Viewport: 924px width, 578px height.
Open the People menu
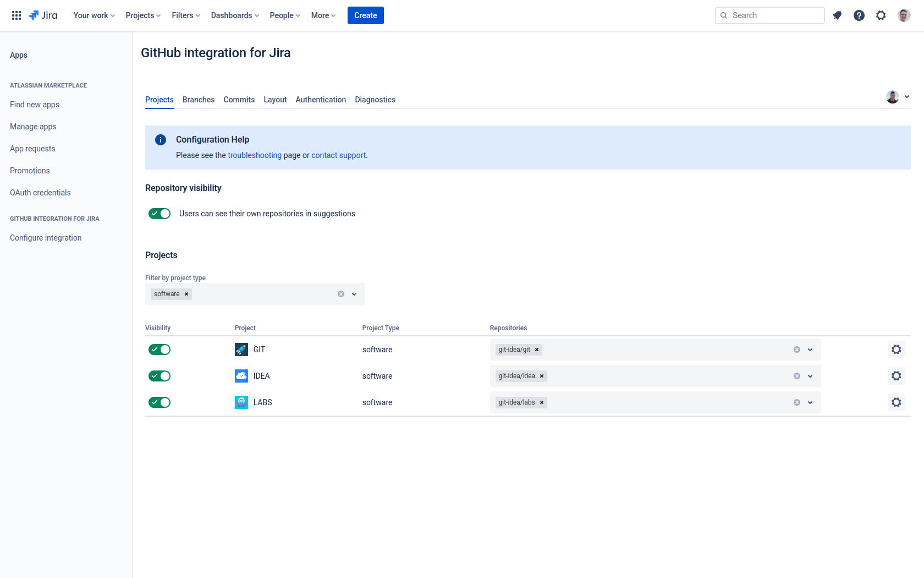point(285,15)
